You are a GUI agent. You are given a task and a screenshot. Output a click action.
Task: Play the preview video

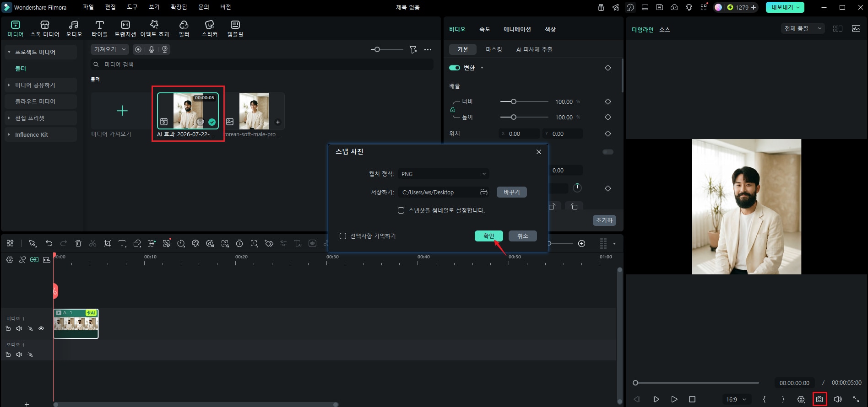[674, 399]
